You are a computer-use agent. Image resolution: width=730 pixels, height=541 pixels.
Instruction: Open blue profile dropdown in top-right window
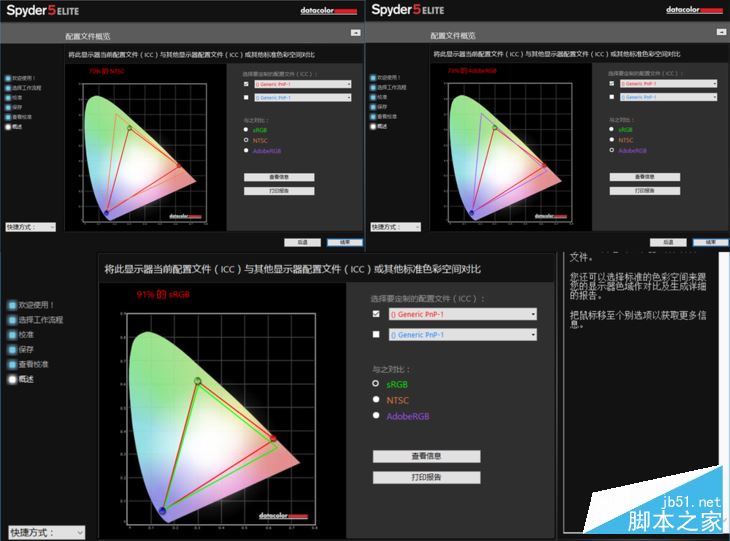pyautogui.click(x=669, y=97)
